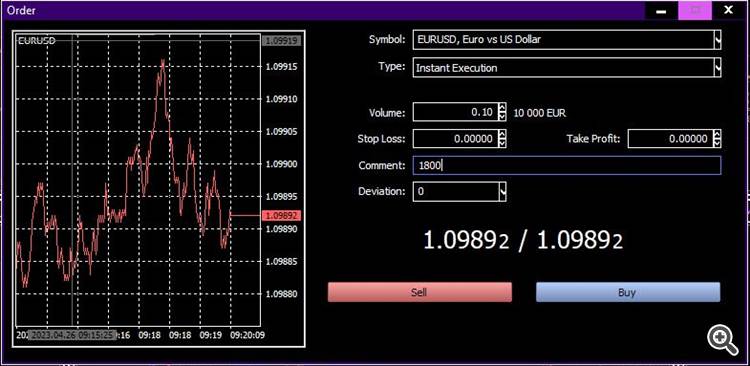This screenshot has width=750, height=366.
Task: Click the EURUSD tick chart peak
Action: (163, 62)
